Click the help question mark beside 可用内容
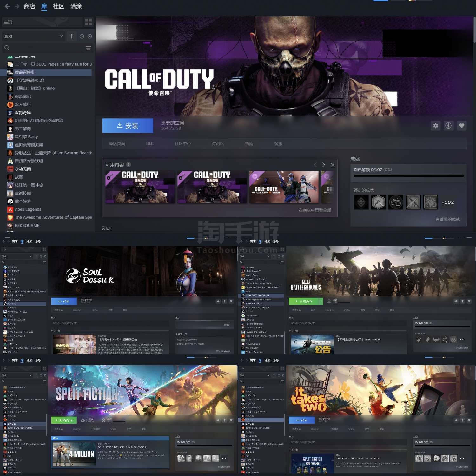476x476 pixels. click(x=129, y=165)
